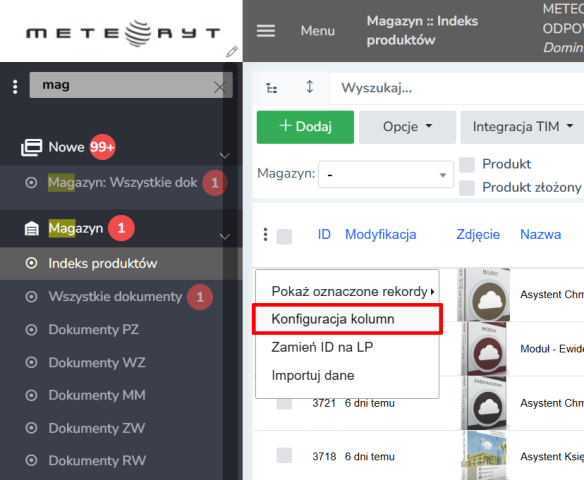Click the Wyszukaj... search field
The width and height of the screenshot is (584, 480).
[x=456, y=88]
